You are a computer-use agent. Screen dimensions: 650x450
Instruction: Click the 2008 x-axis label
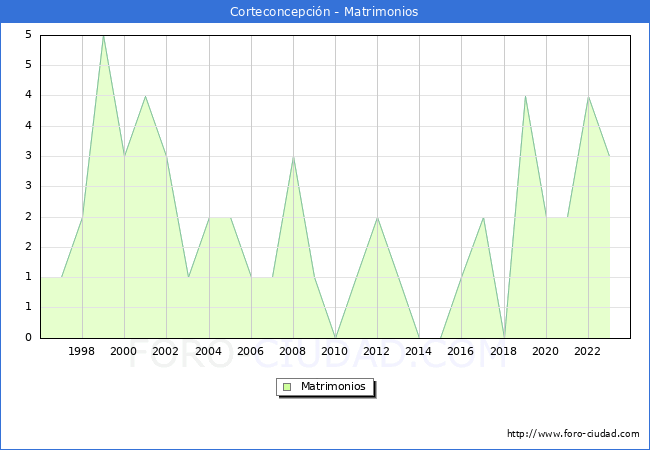click(x=293, y=351)
